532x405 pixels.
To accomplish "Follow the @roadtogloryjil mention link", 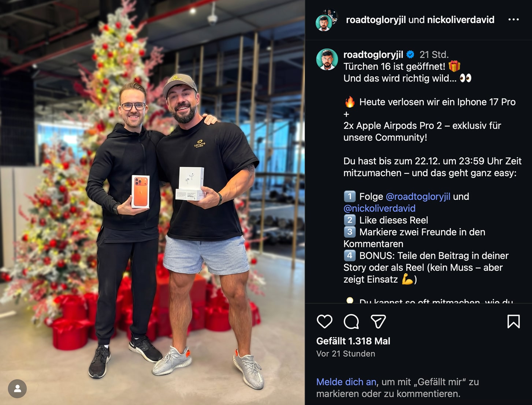I will click(x=418, y=196).
